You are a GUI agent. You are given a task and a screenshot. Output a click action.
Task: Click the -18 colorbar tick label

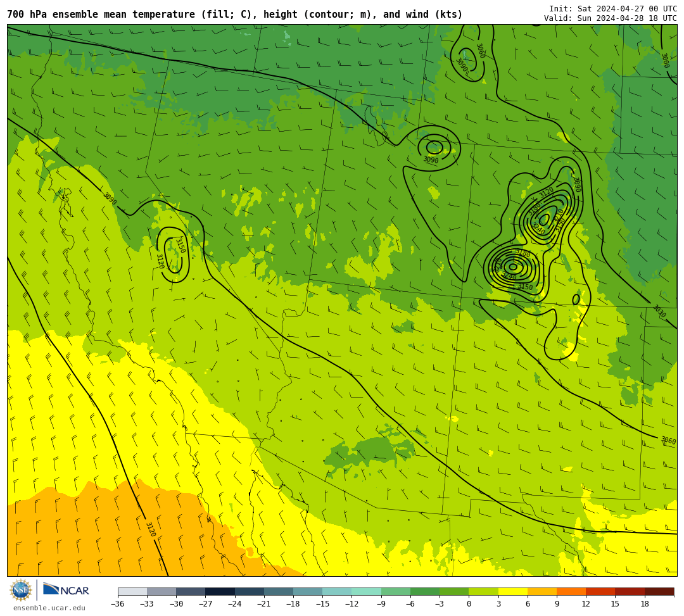[293, 604]
